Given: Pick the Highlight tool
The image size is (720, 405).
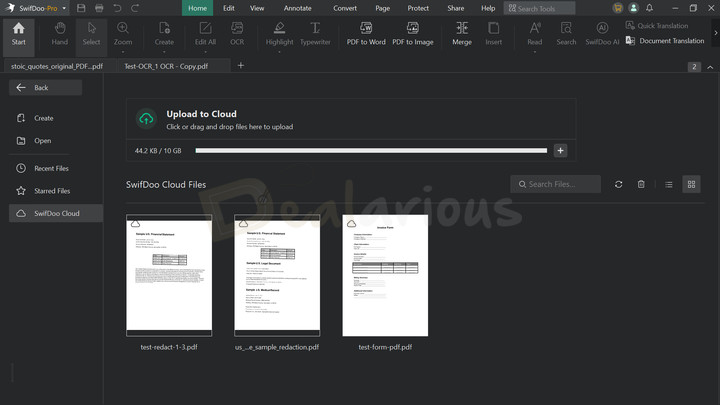Looking at the screenshot, I should point(279,34).
